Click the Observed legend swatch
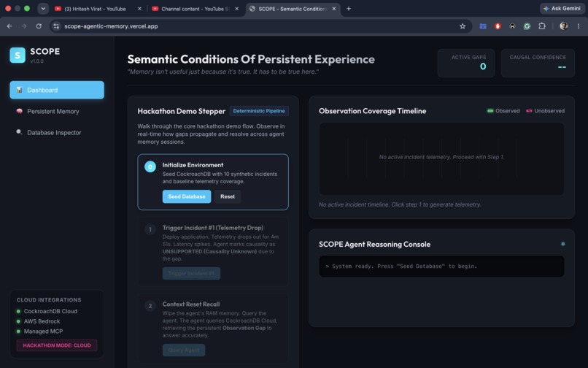 (x=490, y=111)
